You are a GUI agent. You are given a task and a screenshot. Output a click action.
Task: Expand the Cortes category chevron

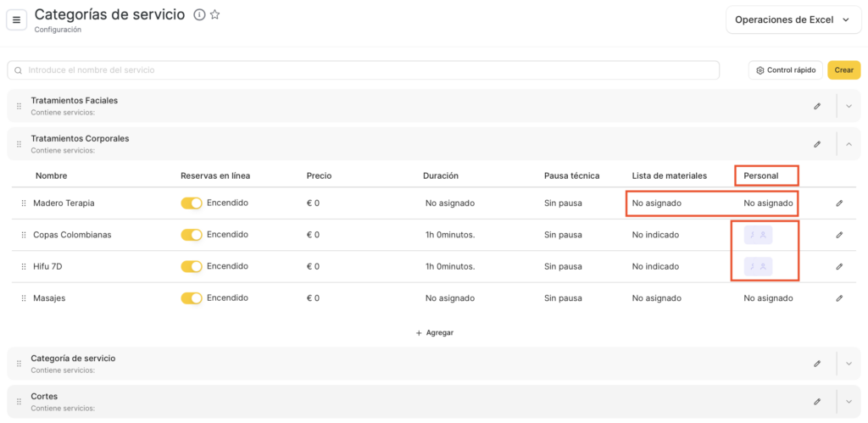click(x=849, y=402)
